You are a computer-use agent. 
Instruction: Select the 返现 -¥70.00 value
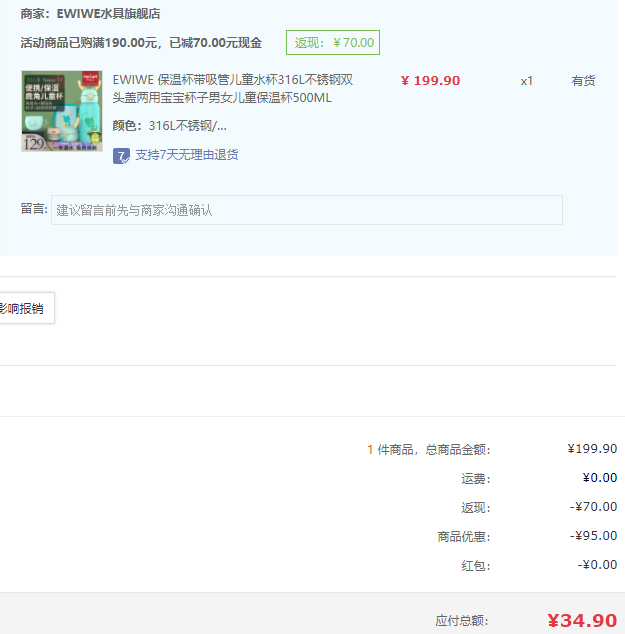point(593,507)
